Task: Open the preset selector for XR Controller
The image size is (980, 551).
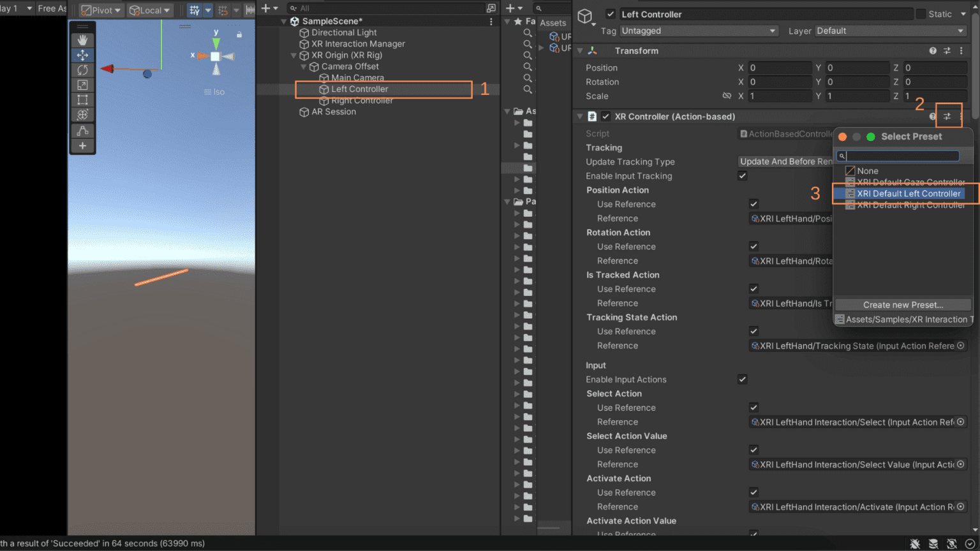Action: [x=949, y=115]
